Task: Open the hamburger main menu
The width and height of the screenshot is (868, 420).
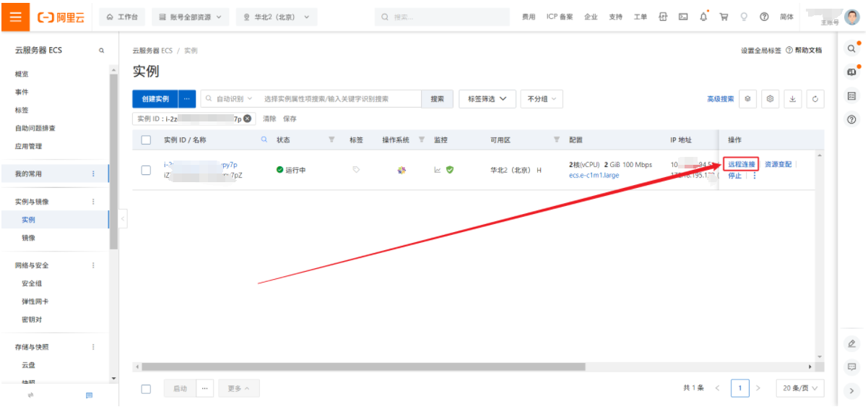Action: point(15,17)
